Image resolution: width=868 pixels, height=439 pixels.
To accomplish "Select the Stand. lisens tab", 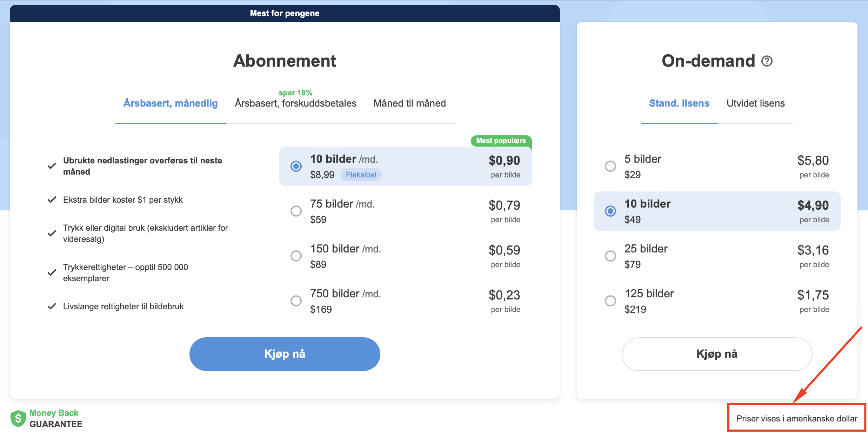I will click(x=679, y=103).
